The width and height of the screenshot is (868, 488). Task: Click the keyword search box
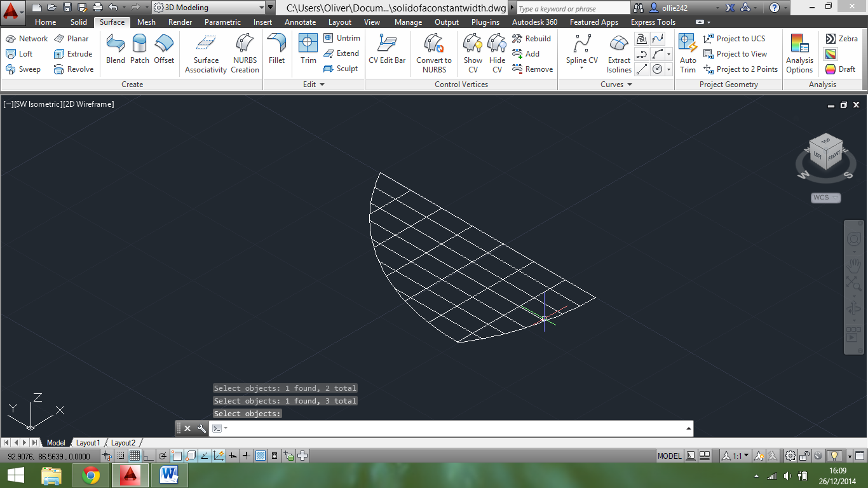(x=573, y=8)
